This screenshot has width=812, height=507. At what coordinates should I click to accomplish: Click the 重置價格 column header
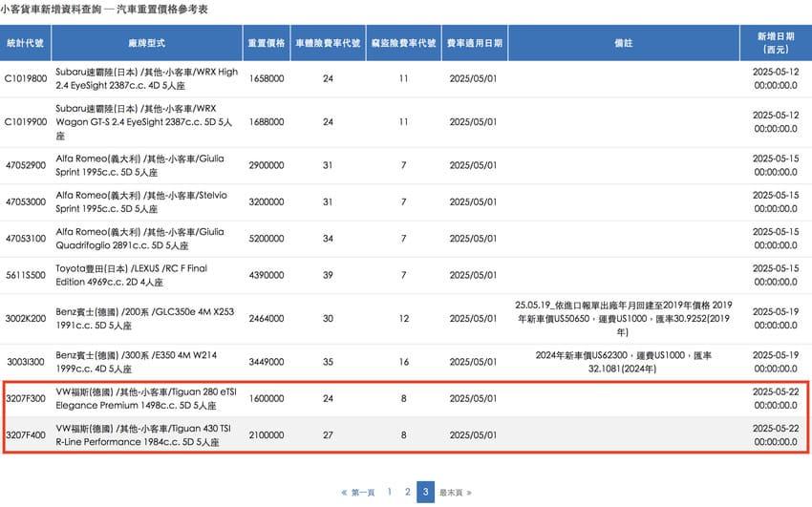pyautogui.click(x=267, y=43)
